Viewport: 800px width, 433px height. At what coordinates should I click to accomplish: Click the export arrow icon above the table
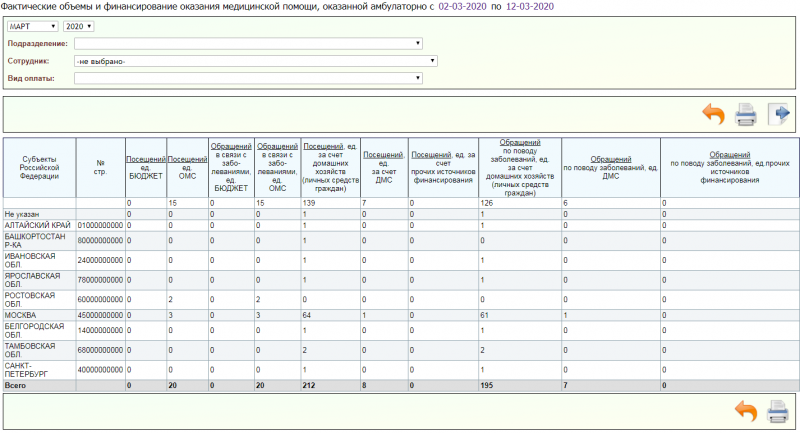pyautogui.click(x=778, y=114)
